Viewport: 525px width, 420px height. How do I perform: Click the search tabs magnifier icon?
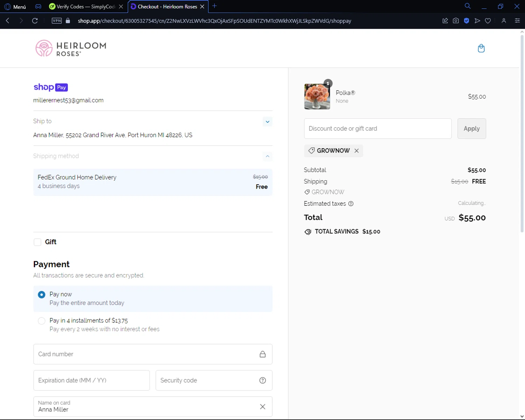468,6
